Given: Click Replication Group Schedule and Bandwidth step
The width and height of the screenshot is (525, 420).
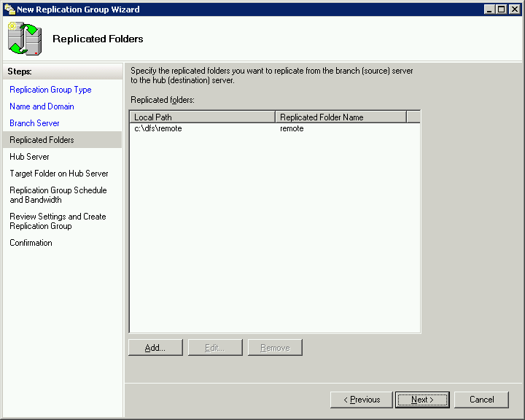Looking at the screenshot, I should (58, 195).
